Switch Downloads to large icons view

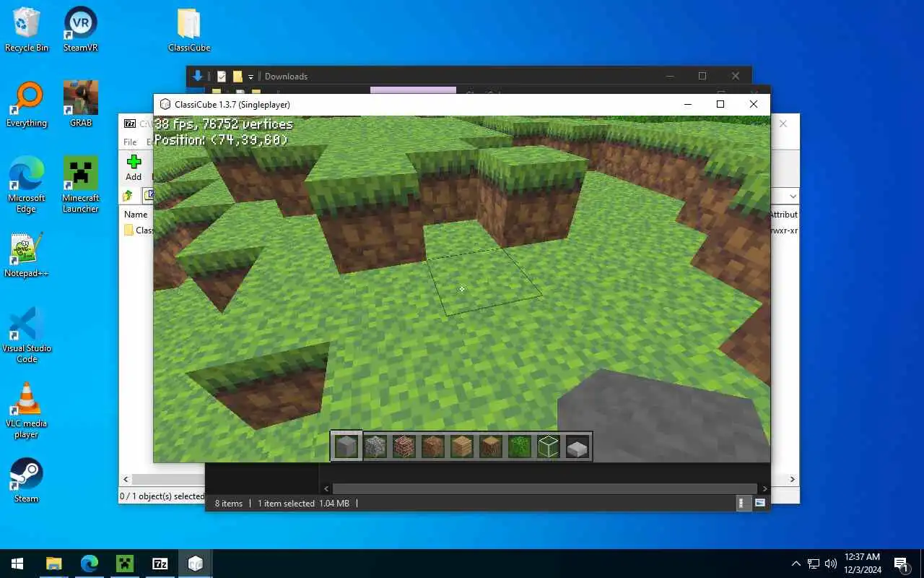click(759, 503)
